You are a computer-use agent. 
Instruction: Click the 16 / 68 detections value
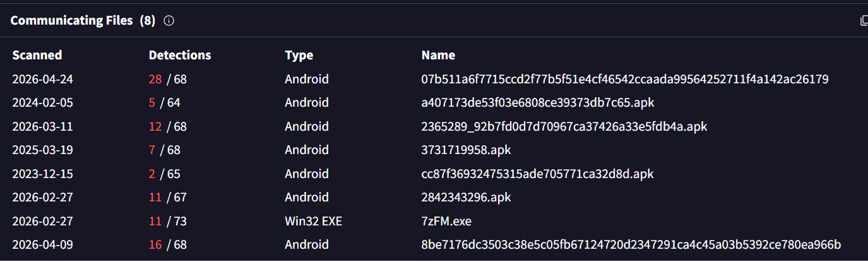tap(167, 244)
